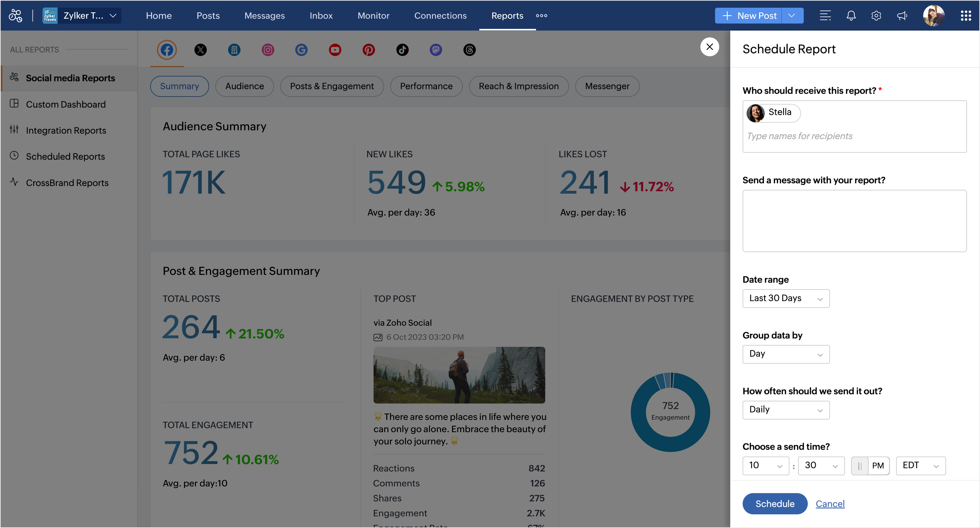Expand New Post dropdown arrow

tap(792, 16)
